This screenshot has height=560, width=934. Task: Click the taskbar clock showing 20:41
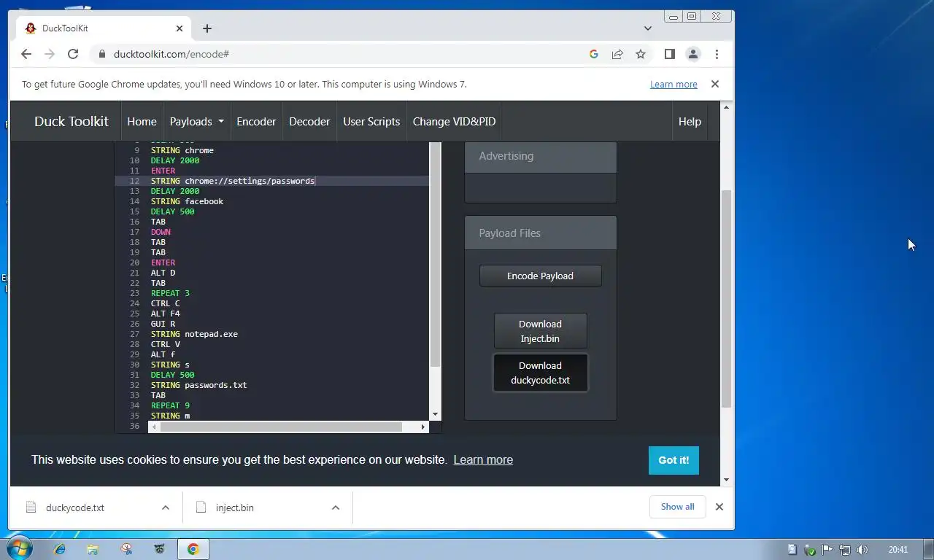[898, 550]
